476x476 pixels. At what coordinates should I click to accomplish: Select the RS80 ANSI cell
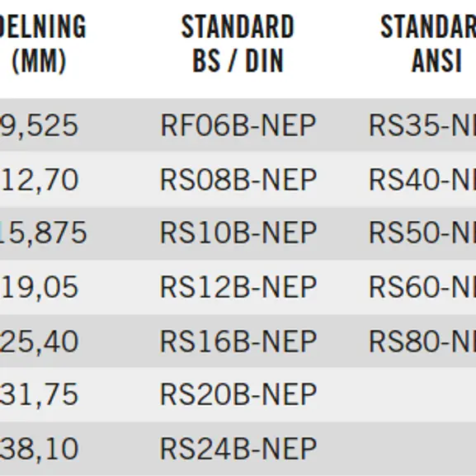[x=422, y=341]
